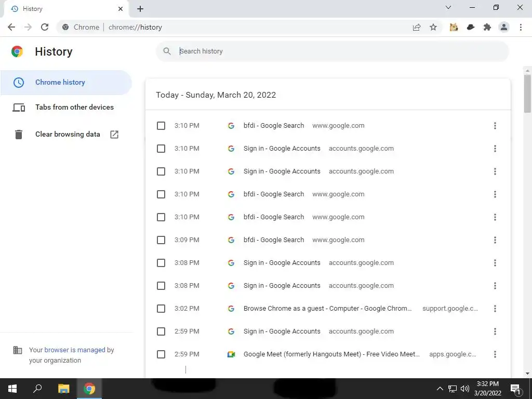Click the 'Today - Sunday, March 20, 2022' heading
The height and width of the screenshot is (399, 532).
click(216, 95)
